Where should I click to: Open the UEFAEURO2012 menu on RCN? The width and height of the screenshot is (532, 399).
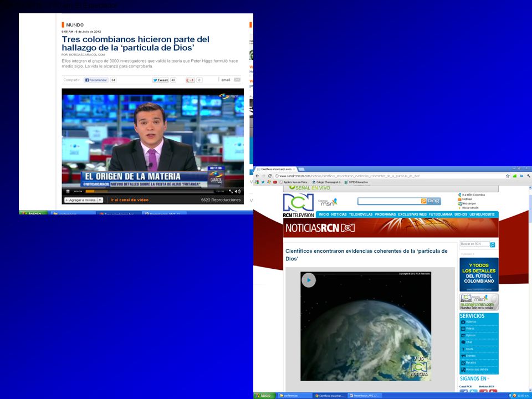pos(482,214)
